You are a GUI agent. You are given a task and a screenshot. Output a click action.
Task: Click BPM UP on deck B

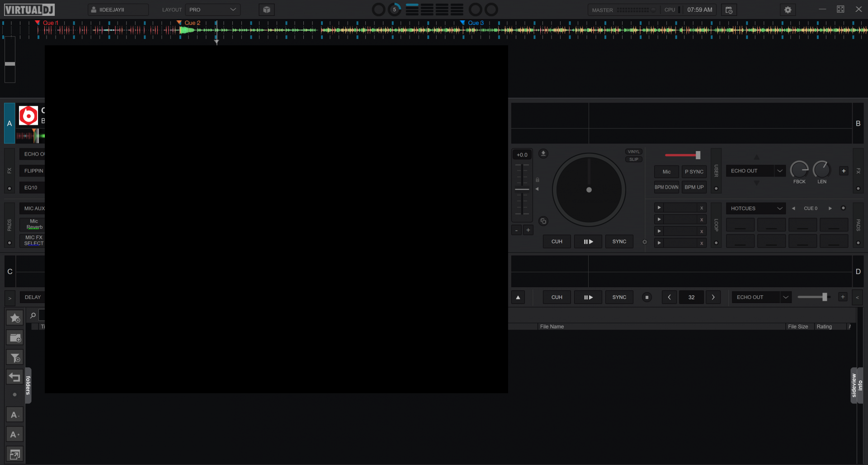point(693,187)
